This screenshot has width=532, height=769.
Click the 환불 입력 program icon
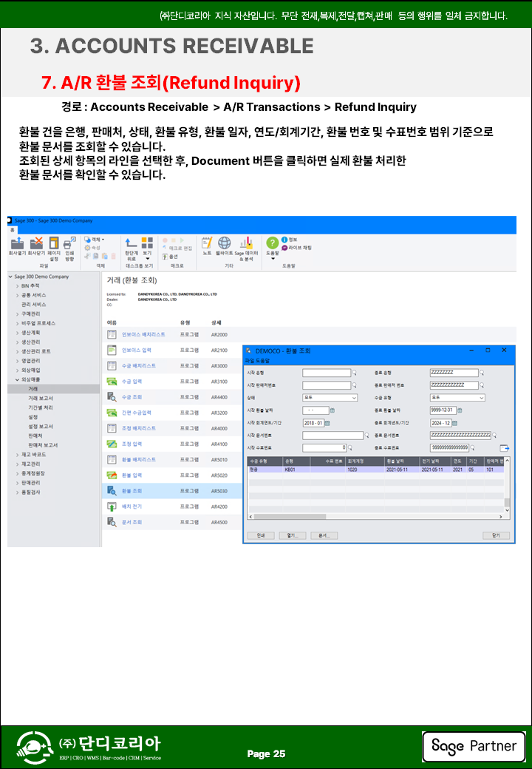pos(112,475)
